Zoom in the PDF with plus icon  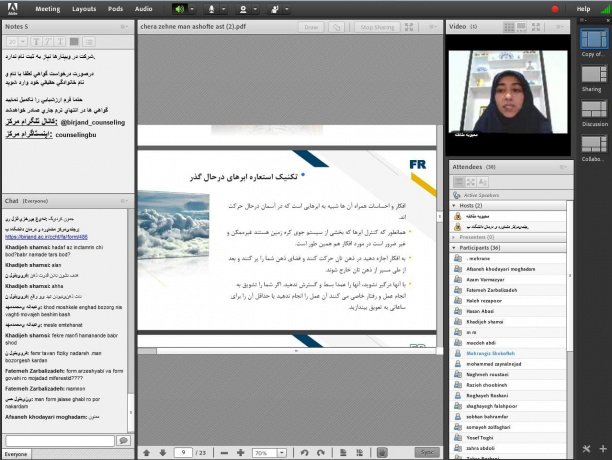click(x=240, y=453)
